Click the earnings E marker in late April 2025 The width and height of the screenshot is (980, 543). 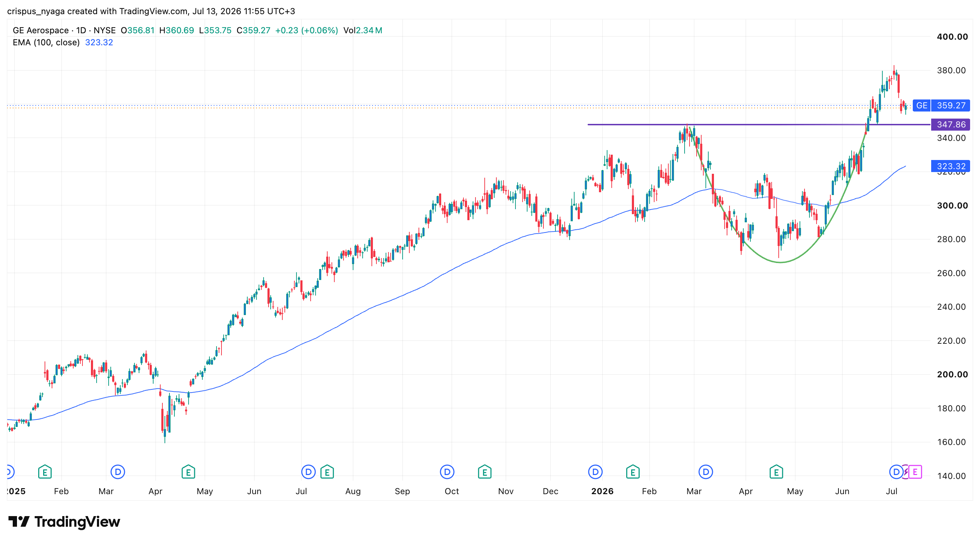point(188,472)
